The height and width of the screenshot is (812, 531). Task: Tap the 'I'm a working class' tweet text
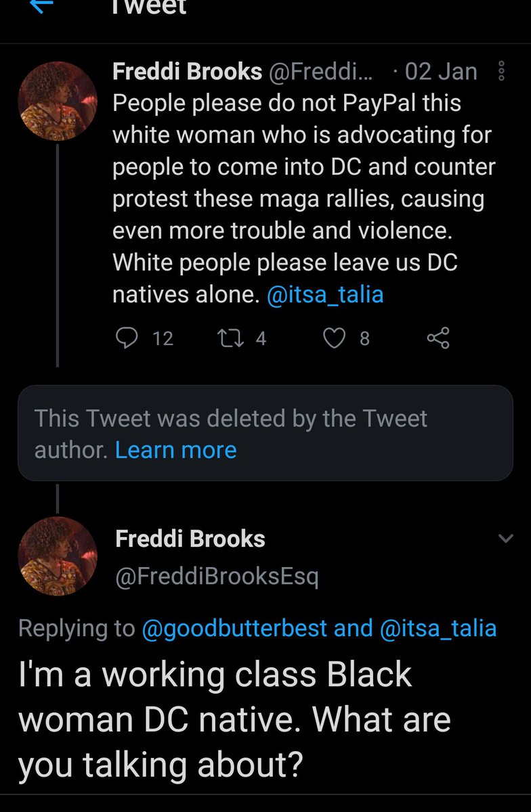234,719
